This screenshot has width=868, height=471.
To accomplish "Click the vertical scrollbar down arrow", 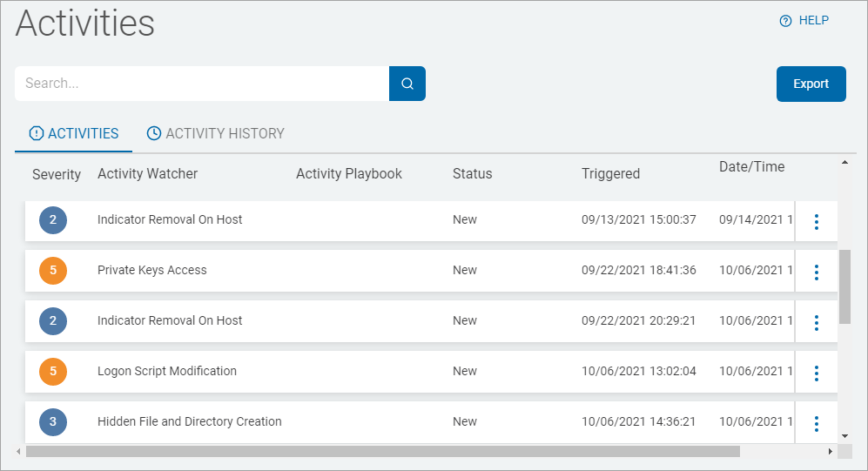I will pyautogui.click(x=844, y=435).
